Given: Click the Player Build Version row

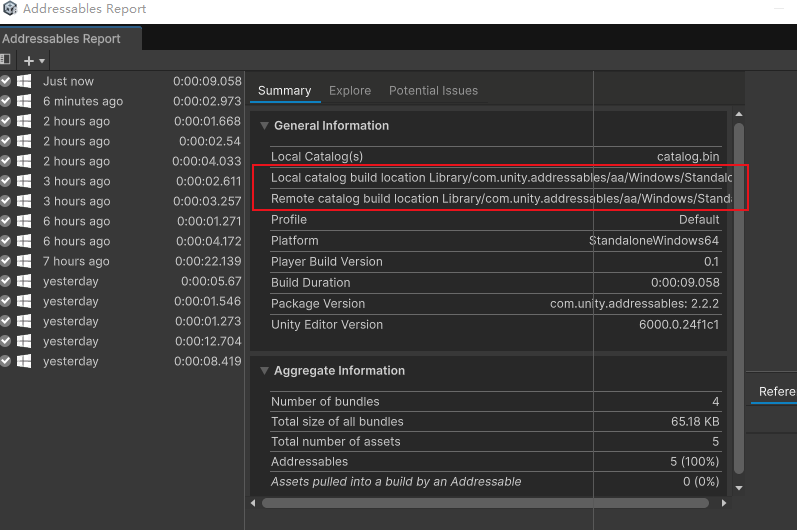Looking at the screenshot, I should [x=496, y=262].
